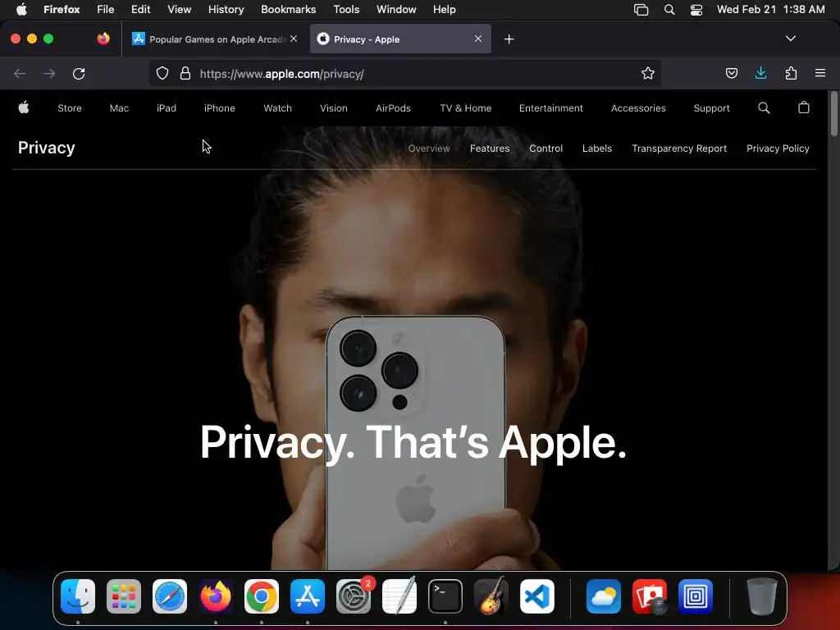840x630 pixels.
Task: Open the Help menu
Action: click(x=444, y=9)
